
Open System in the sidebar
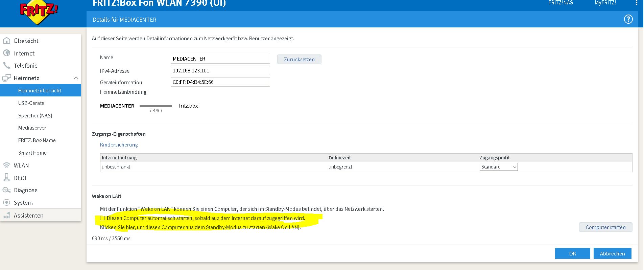pos(23,202)
